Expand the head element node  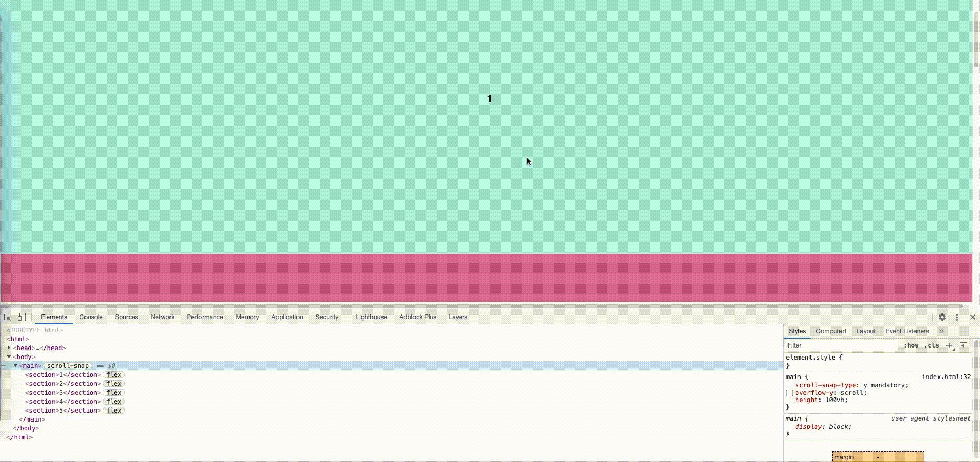coord(9,348)
